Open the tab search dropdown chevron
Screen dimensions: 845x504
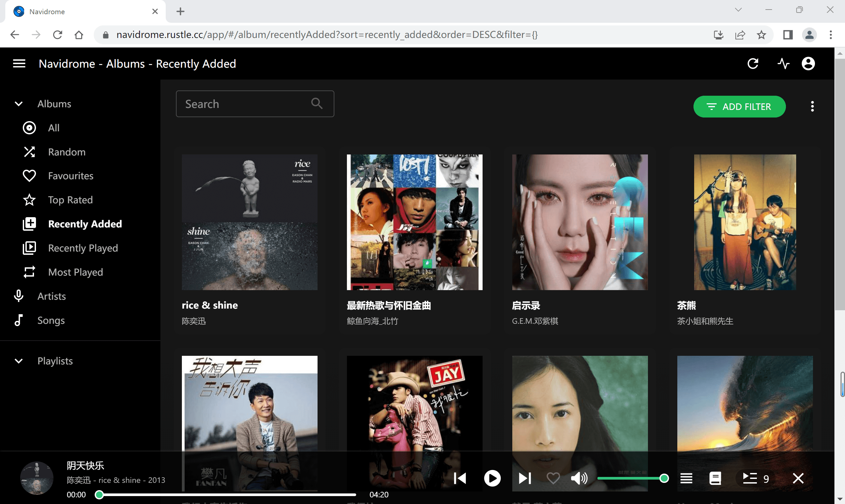click(x=738, y=10)
